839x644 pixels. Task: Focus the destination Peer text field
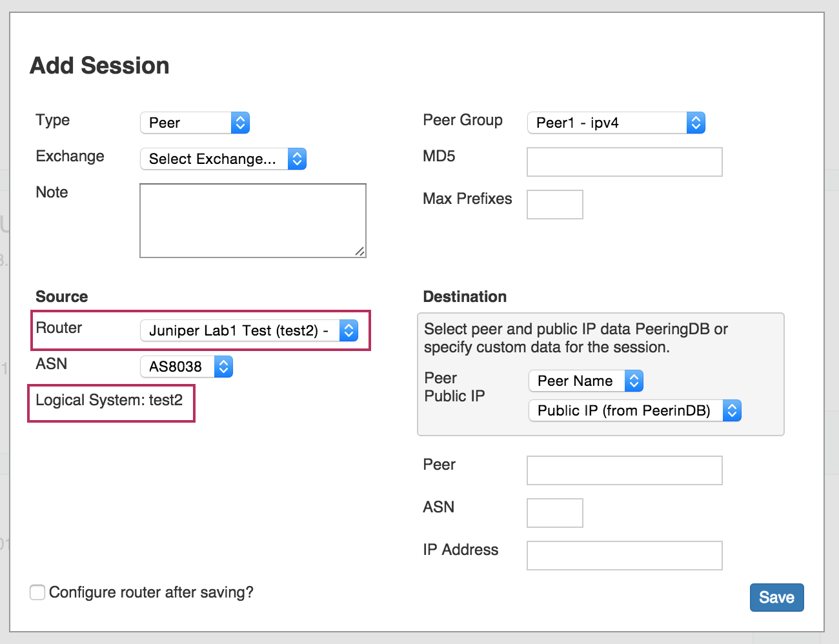tap(624, 470)
